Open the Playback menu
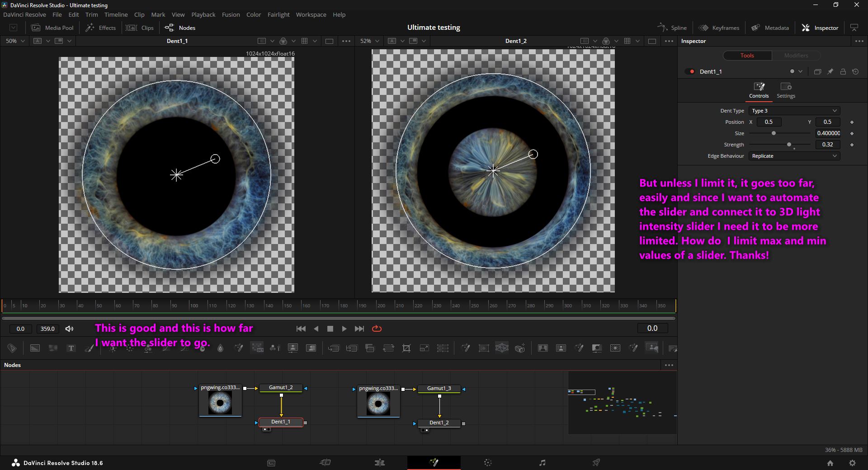 pos(203,14)
